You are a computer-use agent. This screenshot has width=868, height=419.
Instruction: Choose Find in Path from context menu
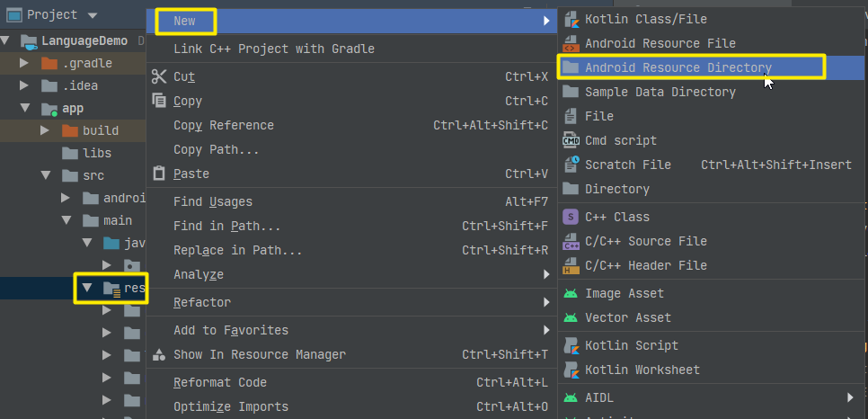(226, 227)
